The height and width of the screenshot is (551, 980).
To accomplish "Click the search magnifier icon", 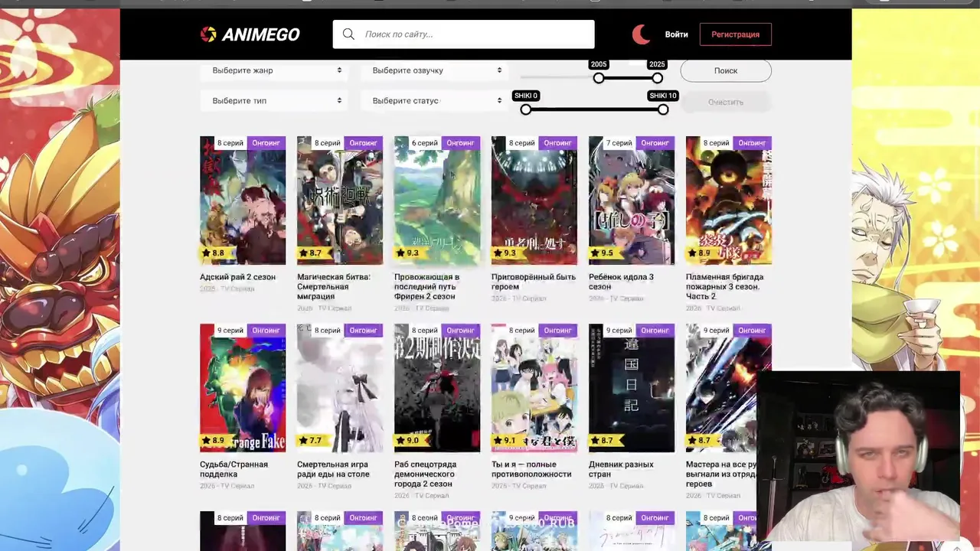I will point(348,34).
